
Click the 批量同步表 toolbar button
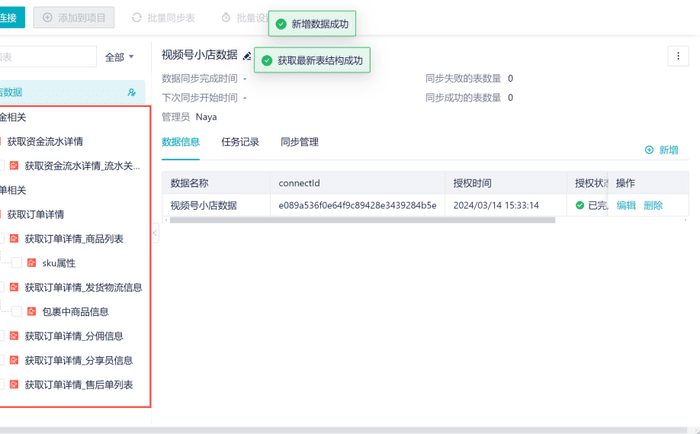click(163, 17)
